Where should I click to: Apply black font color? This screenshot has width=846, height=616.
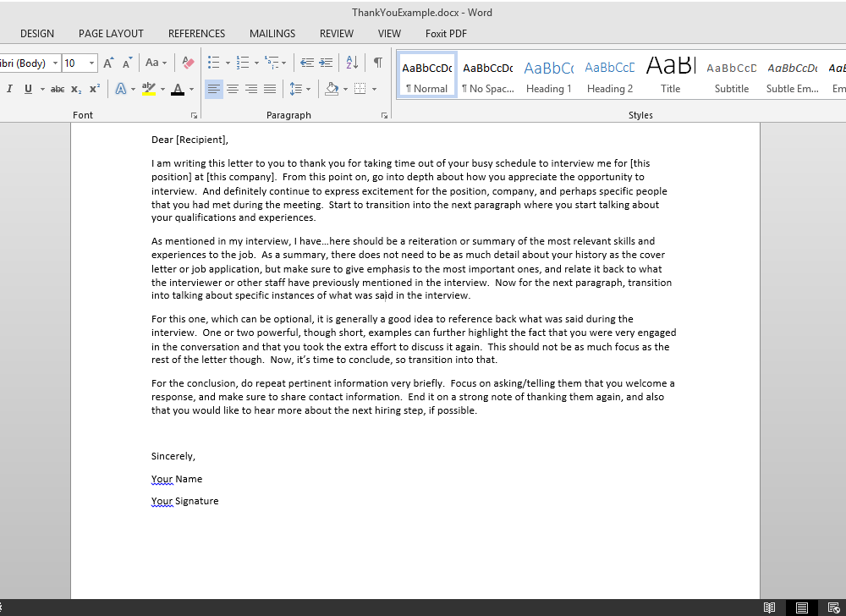tap(178, 90)
